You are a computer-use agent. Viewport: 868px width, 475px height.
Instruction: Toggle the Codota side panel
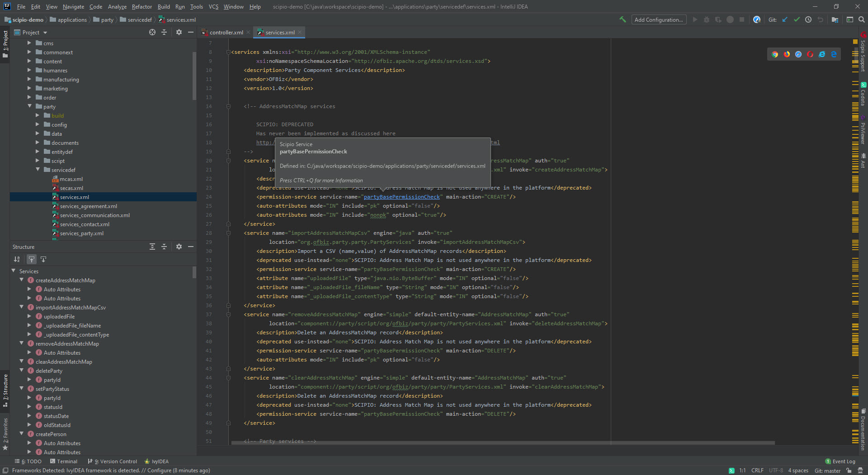tap(863, 95)
